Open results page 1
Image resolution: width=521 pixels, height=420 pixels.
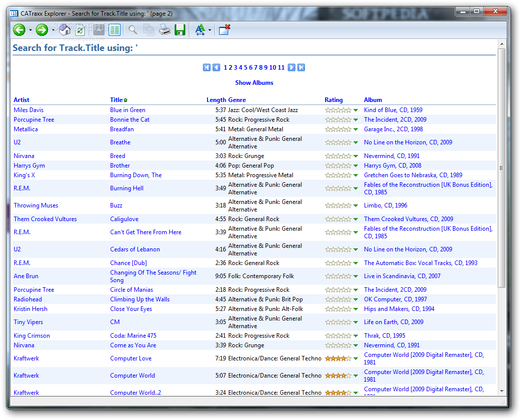point(225,68)
